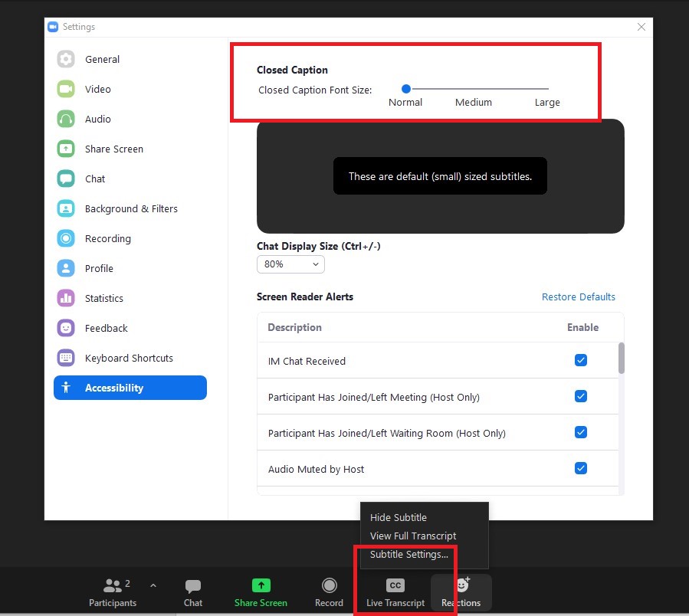
Task: Click the Enable column header
Action: tap(582, 327)
